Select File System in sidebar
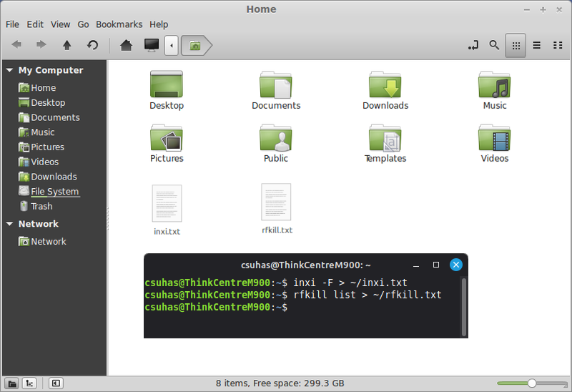 click(54, 191)
